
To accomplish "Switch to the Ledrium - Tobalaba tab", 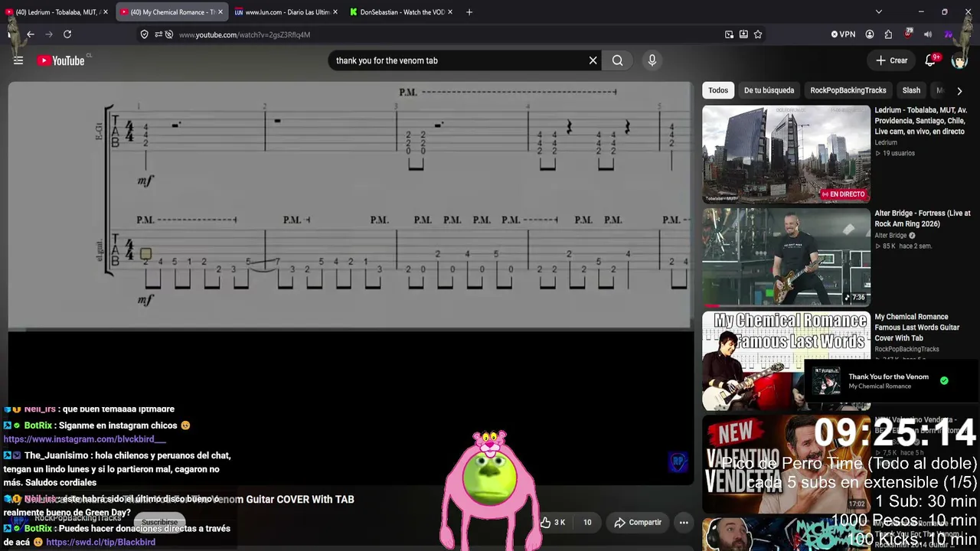I will (55, 12).
